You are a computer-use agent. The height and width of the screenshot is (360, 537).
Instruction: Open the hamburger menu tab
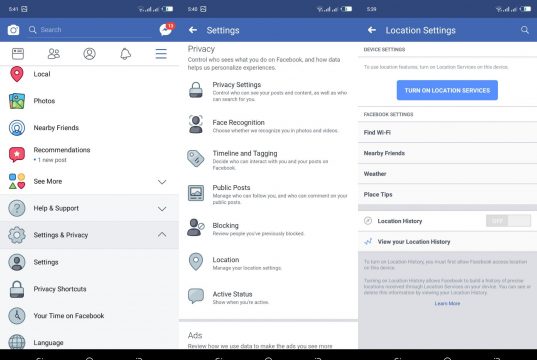(161, 54)
